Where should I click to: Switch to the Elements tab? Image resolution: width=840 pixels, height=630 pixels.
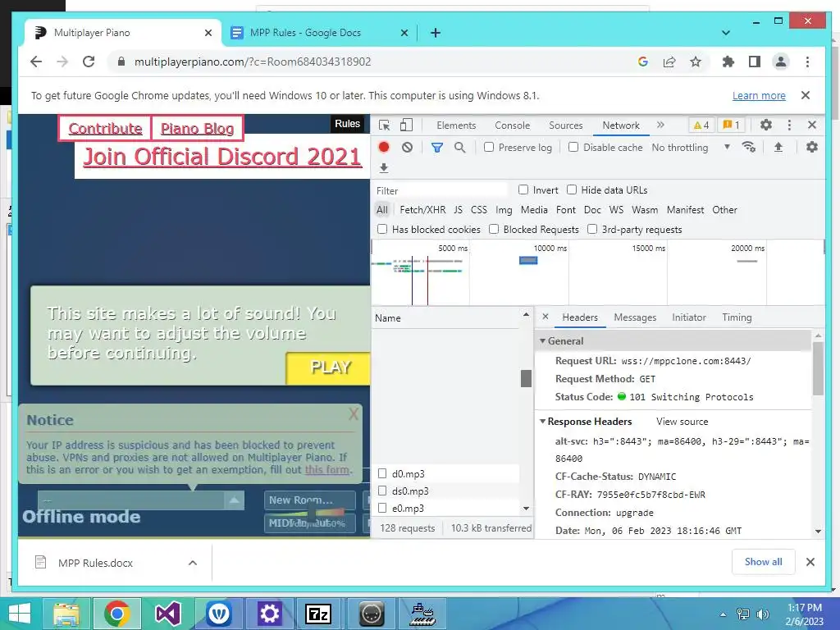pyautogui.click(x=456, y=126)
